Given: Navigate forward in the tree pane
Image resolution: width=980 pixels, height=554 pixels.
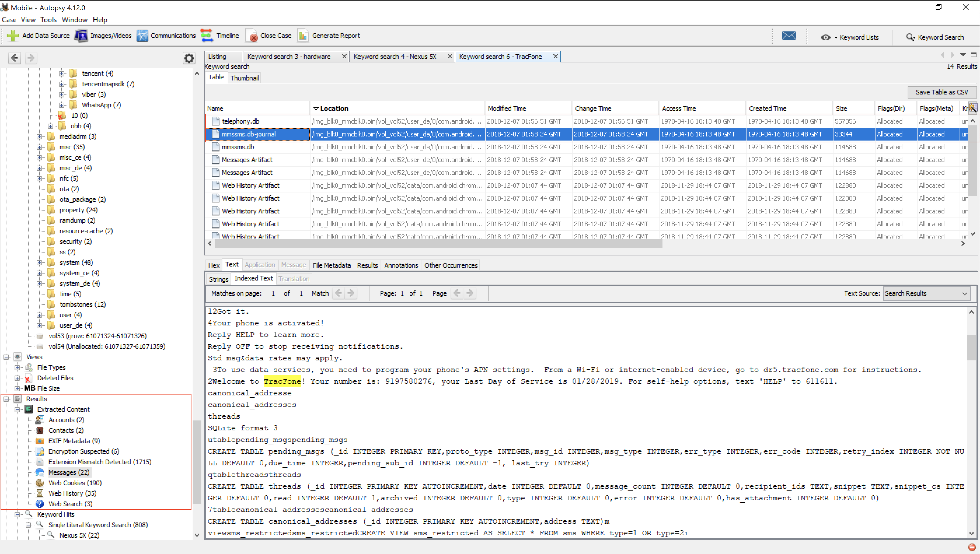Looking at the screenshot, I should tap(31, 58).
